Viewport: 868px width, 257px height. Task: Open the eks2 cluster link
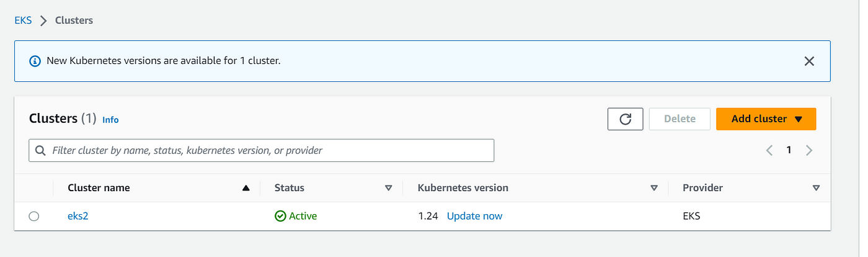78,216
